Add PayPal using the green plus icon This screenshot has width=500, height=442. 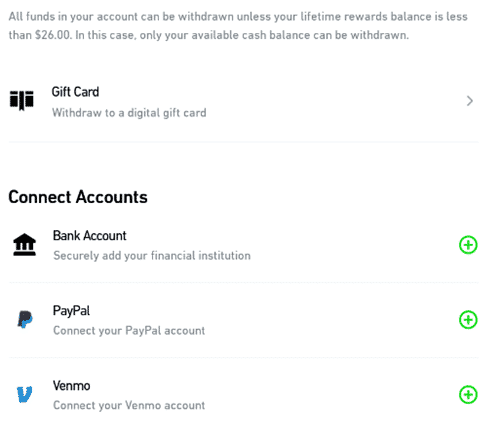[x=468, y=320]
